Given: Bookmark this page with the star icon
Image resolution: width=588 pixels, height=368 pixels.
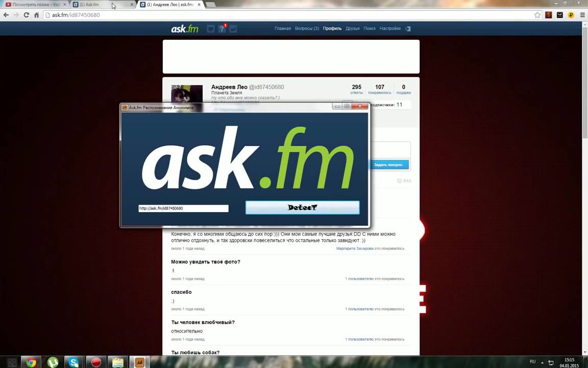Looking at the screenshot, I should pos(537,15).
